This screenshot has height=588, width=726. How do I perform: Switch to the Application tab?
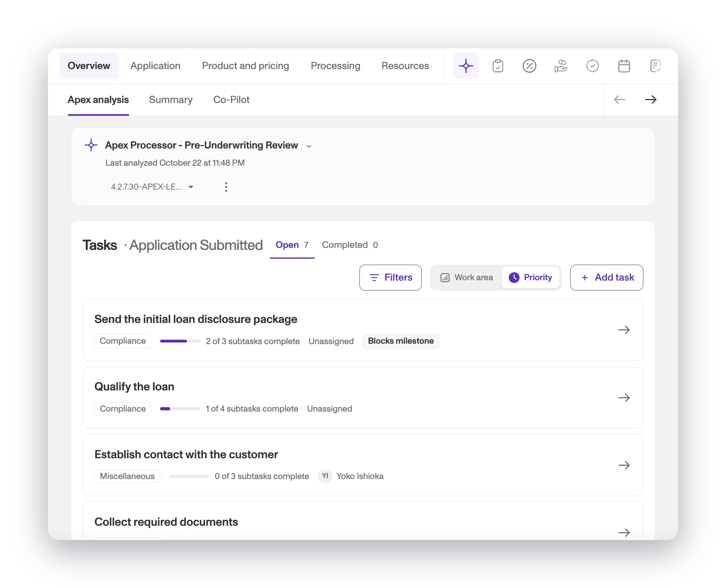[155, 66]
